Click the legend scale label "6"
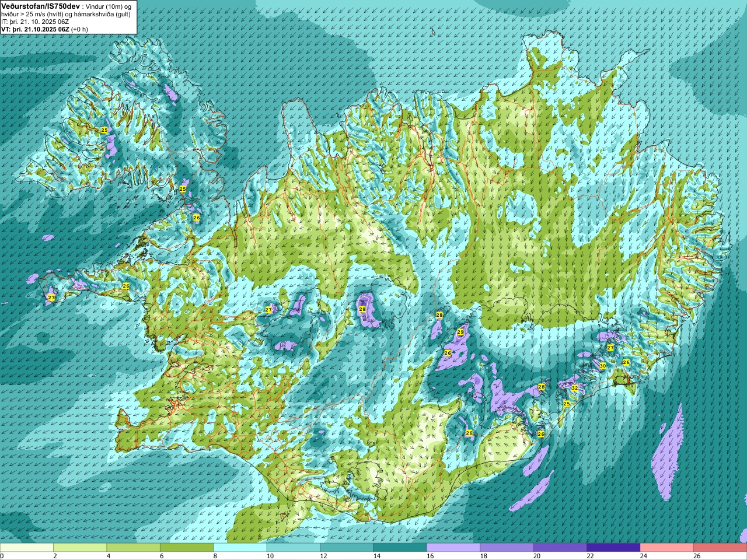Screen dimensions: 747x560 (x=162, y=556)
